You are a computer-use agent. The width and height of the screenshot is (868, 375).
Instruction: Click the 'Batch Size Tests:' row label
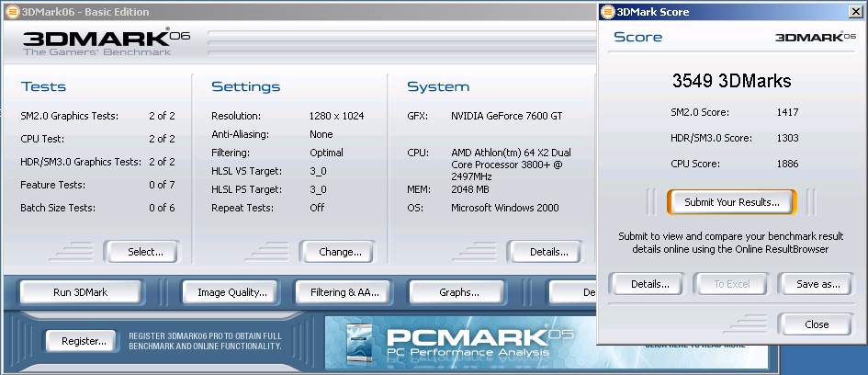pyautogui.click(x=58, y=209)
